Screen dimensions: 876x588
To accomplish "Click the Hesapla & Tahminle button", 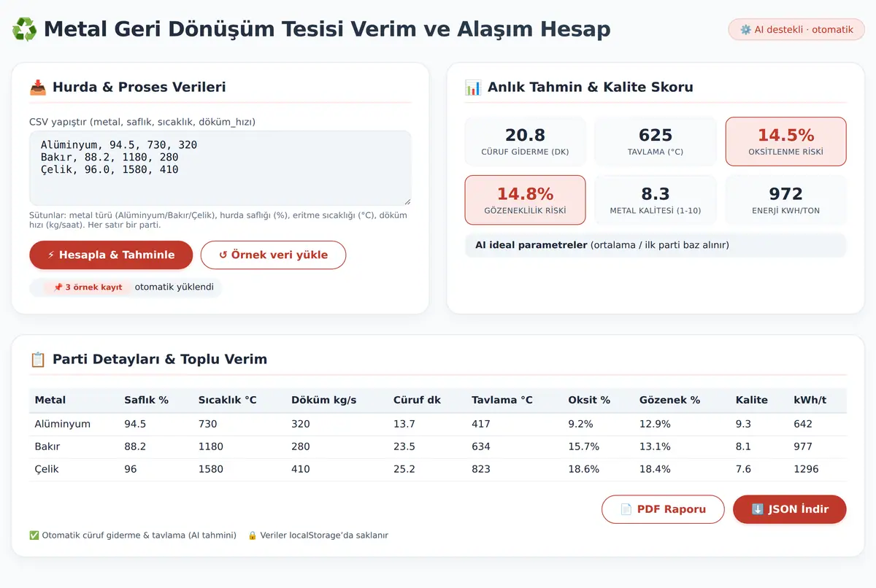I will 111,255.
